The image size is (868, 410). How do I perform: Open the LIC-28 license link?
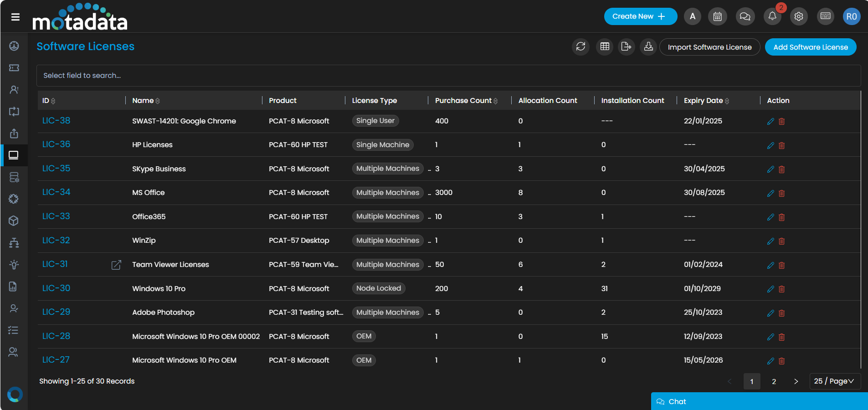click(56, 336)
